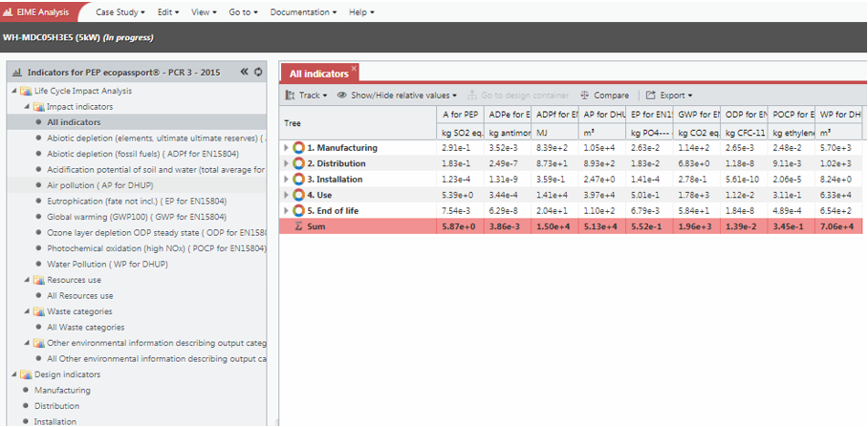Select All Waste categories item
Viewport: 868px width, 427px height.
(x=86, y=327)
